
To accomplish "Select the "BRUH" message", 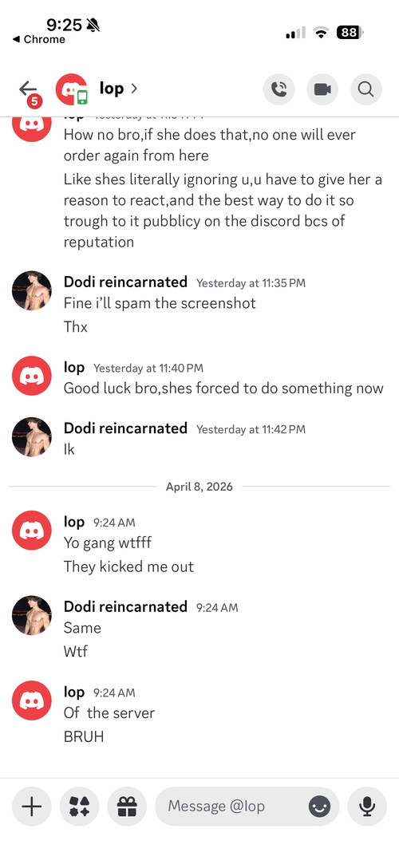I will [84, 736].
